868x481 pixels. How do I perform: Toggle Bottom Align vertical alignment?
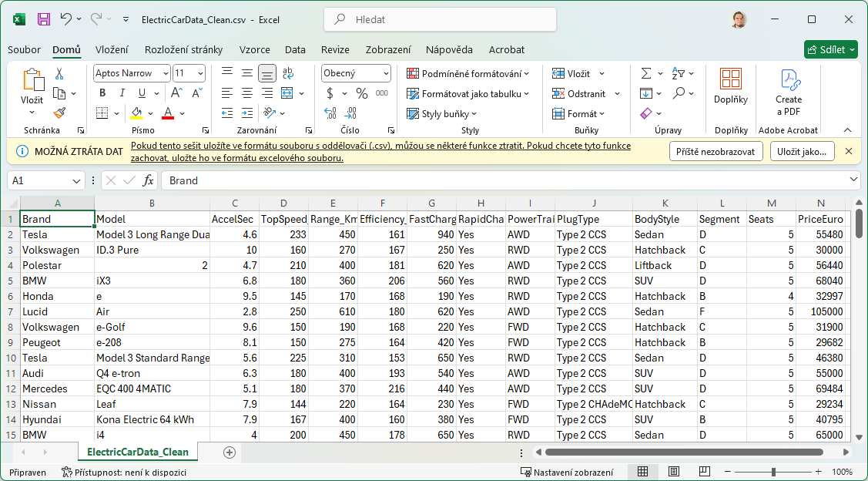267,73
